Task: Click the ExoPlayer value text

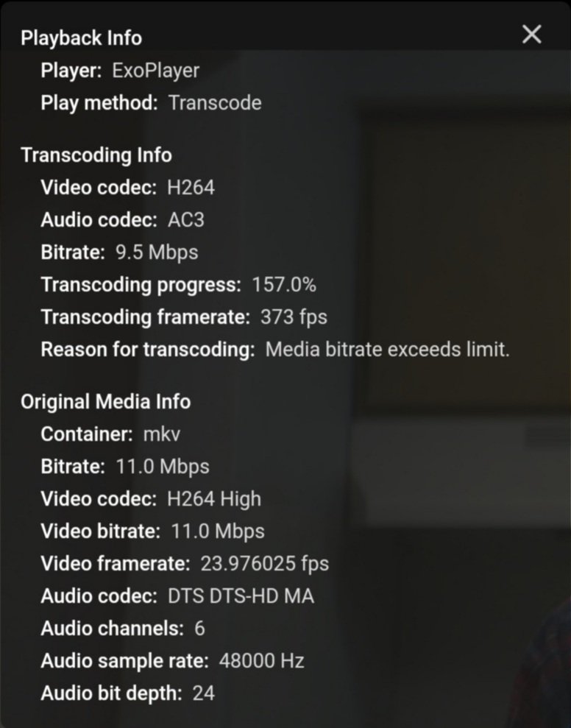Action: [x=157, y=71]
